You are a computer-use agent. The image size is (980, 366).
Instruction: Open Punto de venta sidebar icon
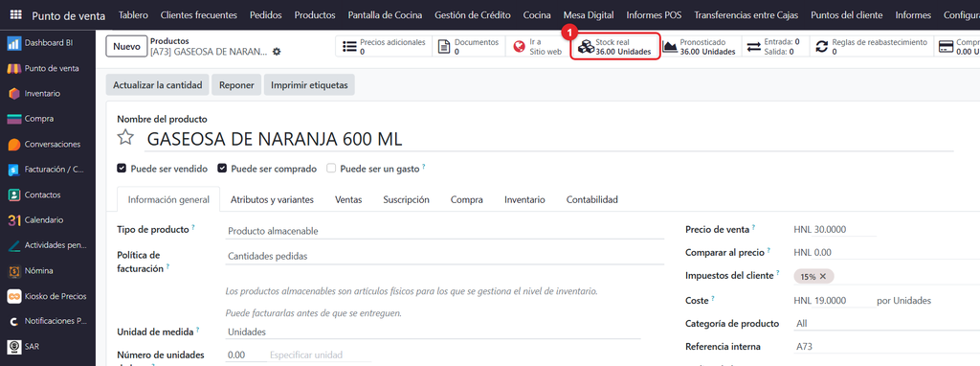[14, 68]
